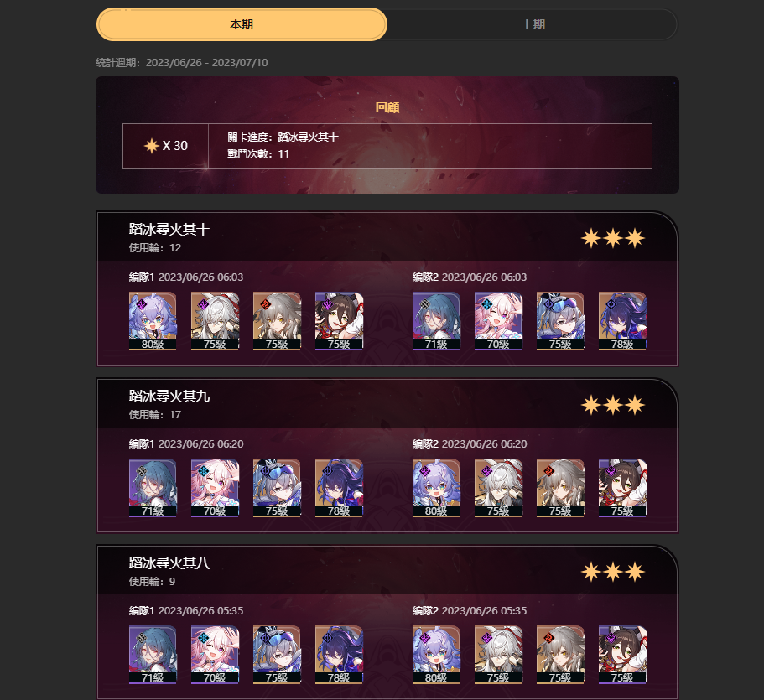
Task: Click white-haired level 75 character in 其十 team 1
Action: pos(215,321)
